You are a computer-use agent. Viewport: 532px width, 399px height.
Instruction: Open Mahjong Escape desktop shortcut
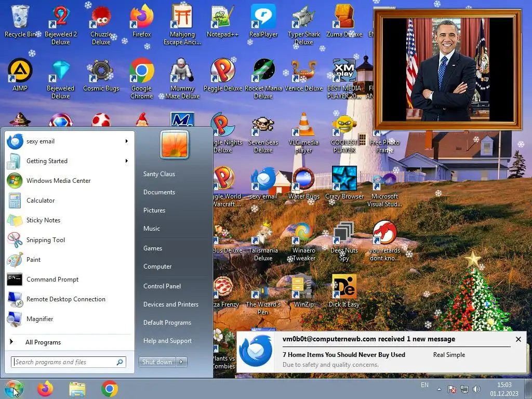pos(182,24)
